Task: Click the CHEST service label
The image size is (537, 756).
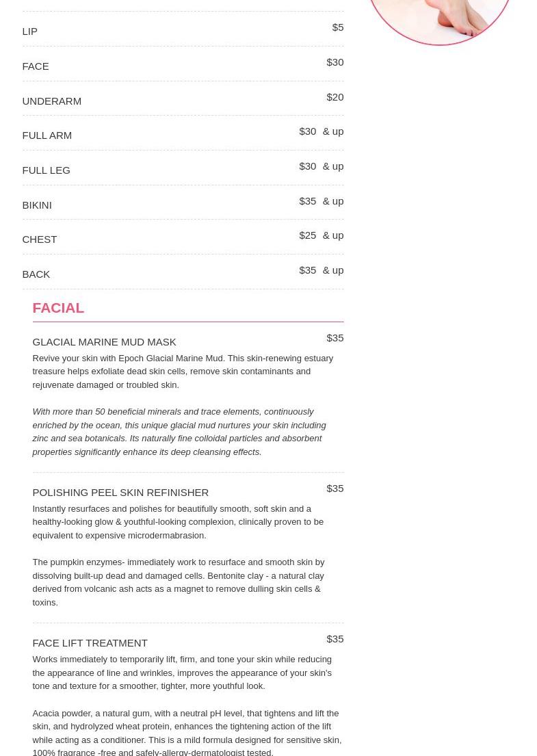Action: pyautogui.click(x=39, y=239)
